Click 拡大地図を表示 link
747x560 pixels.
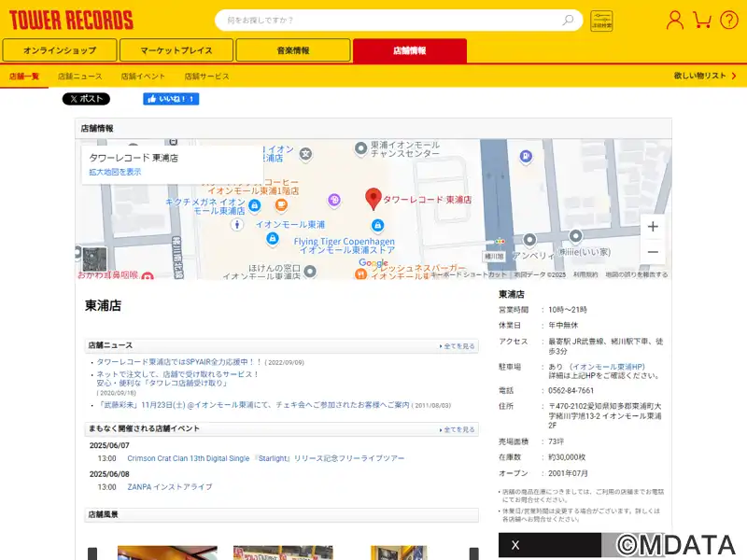tap(115, 172)
